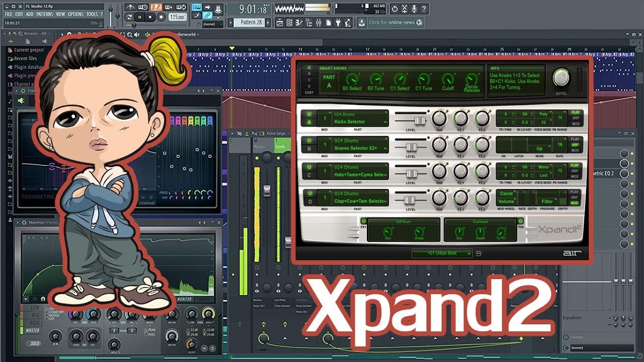Open the EDIT menu

point(19,14)
